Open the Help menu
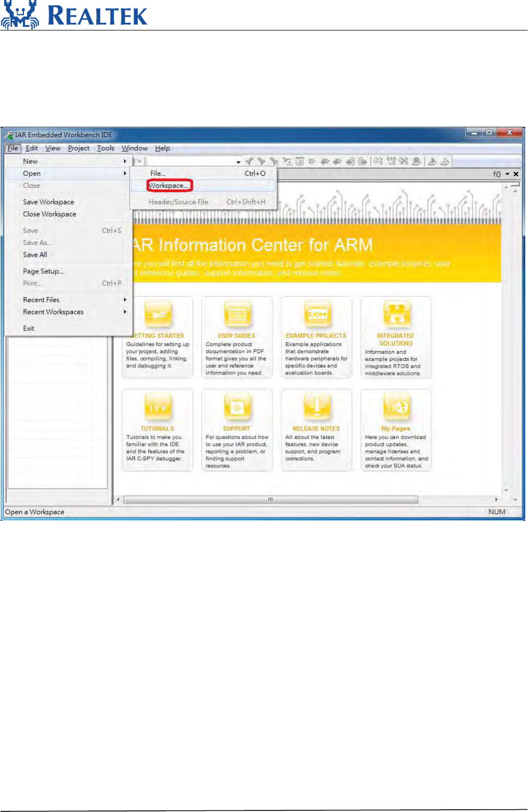Viewport: 528px width, 812px height. [162, 148]
